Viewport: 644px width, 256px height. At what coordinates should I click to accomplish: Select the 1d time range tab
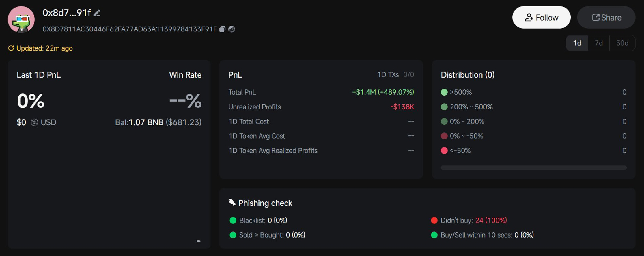[x=577, y=43]
